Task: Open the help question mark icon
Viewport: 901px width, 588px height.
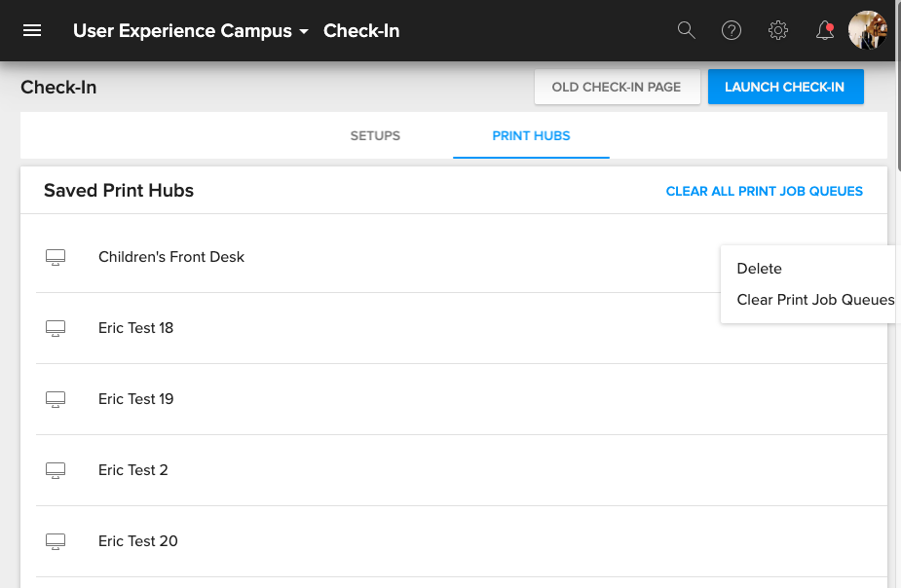Action: [x=732, y=30]
